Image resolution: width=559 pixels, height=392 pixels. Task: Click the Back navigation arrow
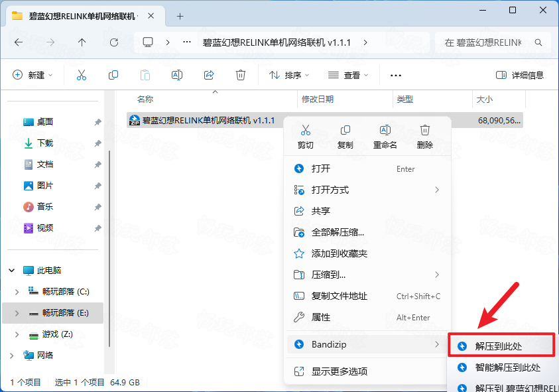(x=19, y=42)
